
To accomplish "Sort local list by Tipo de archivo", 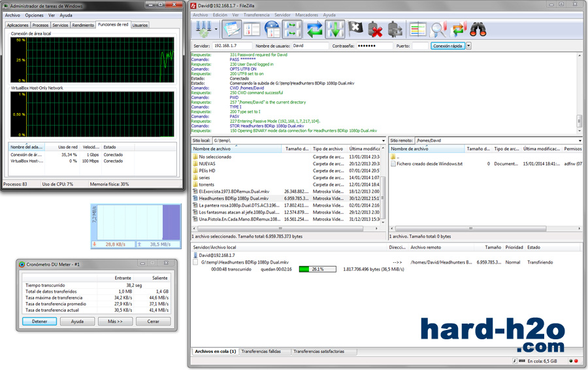I will tap(328, 149).
